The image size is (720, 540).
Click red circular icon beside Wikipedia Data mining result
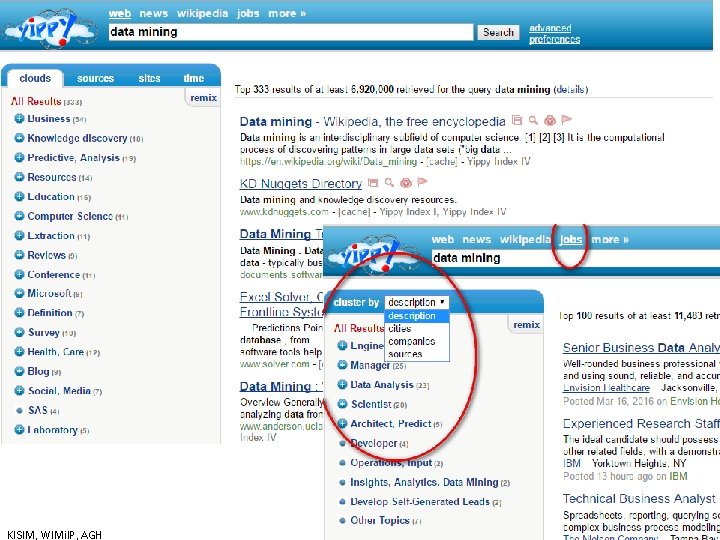tap(550, 120)
